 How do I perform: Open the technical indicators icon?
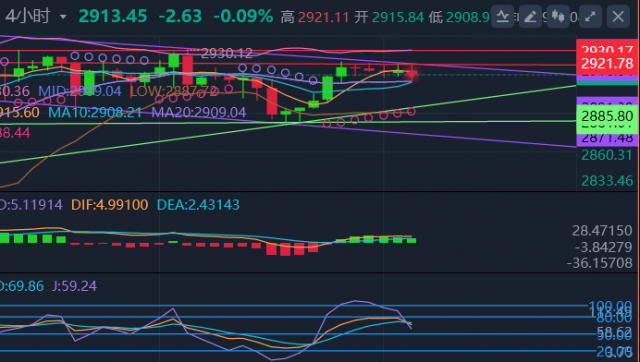coord(502,17)
